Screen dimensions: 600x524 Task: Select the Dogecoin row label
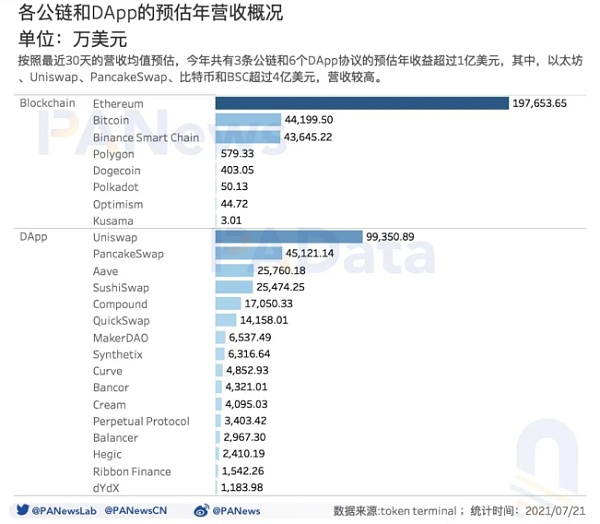click(x=117, y=171)
